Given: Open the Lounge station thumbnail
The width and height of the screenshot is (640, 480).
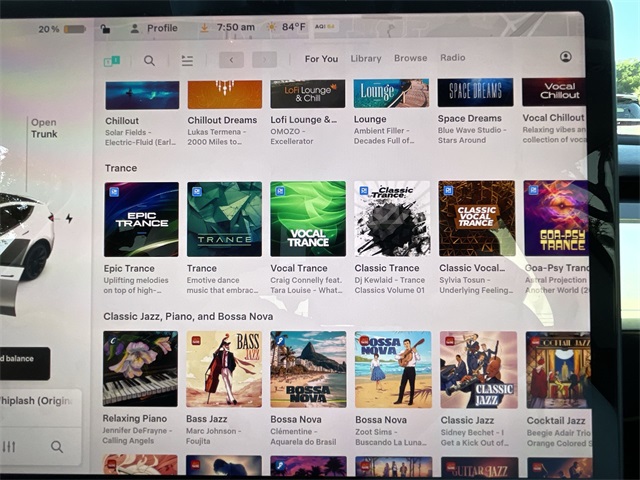Looking at the screenshot, I should [x=391, y=93].
